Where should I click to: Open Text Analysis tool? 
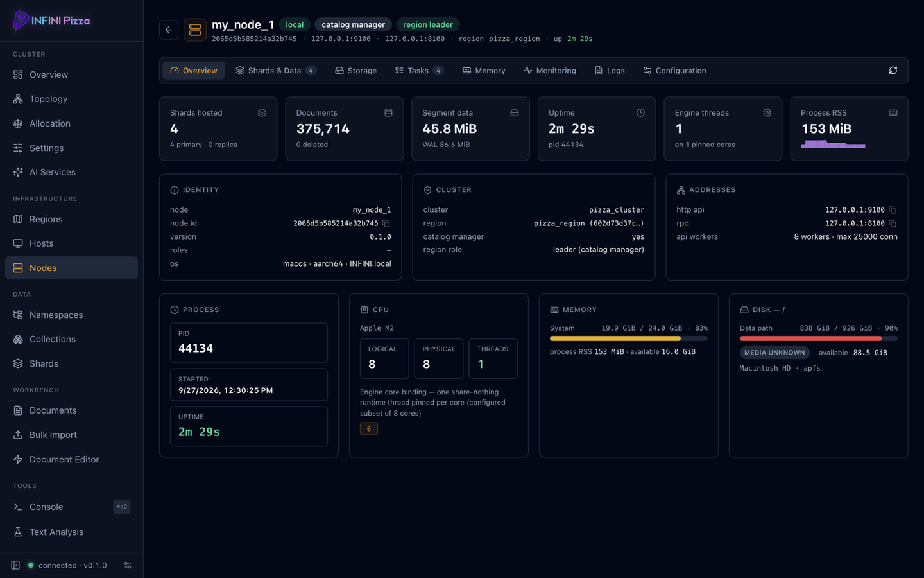tap(71, 532)
